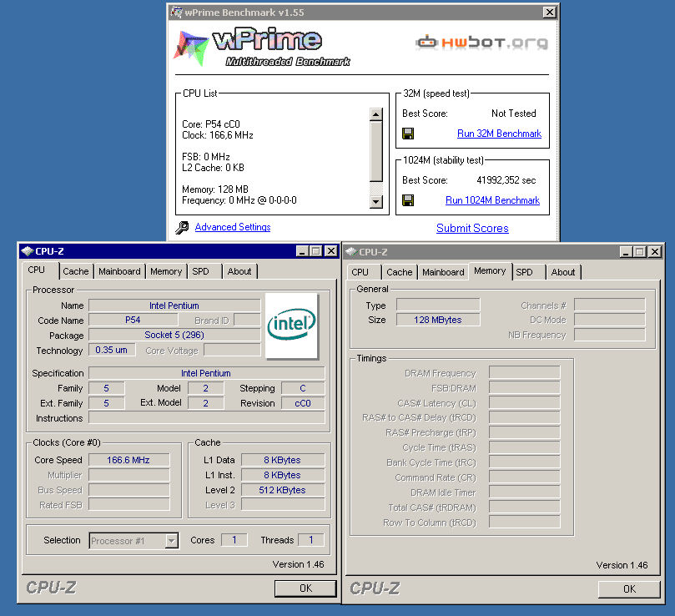Image resolution: width=675 pixels, height=616 pixels.
Task: Click the Level 2 cache '512 KBytes'
Action: click(x=282, y=490)
